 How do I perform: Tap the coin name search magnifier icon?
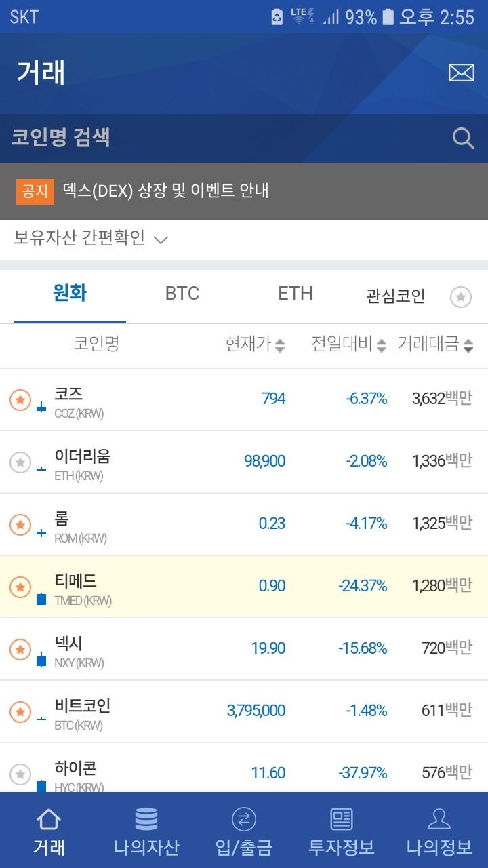462,138
